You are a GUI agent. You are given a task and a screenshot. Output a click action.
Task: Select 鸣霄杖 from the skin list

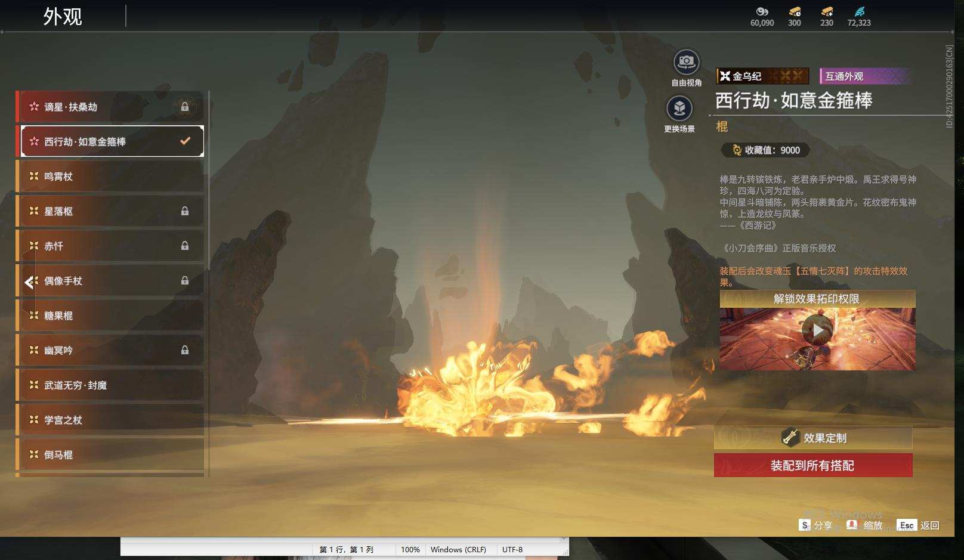point(110,177)
